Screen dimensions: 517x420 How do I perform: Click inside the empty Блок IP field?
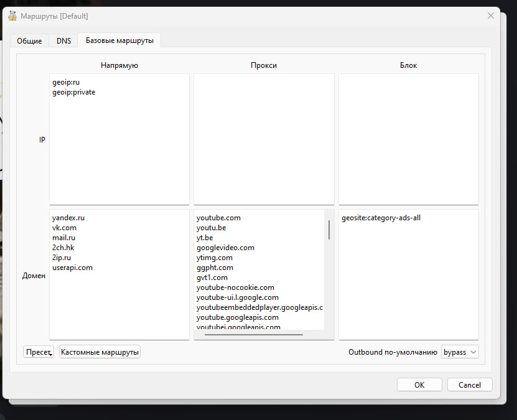coord(409,139)
